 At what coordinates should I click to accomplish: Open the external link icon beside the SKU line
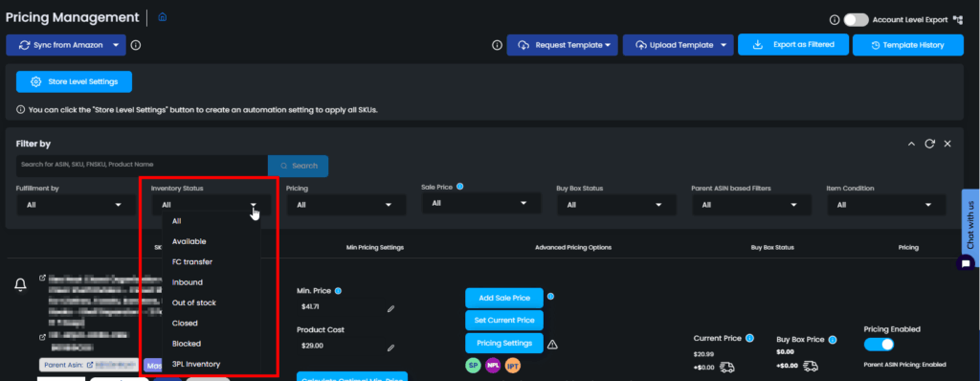click(x=42, y=337)
